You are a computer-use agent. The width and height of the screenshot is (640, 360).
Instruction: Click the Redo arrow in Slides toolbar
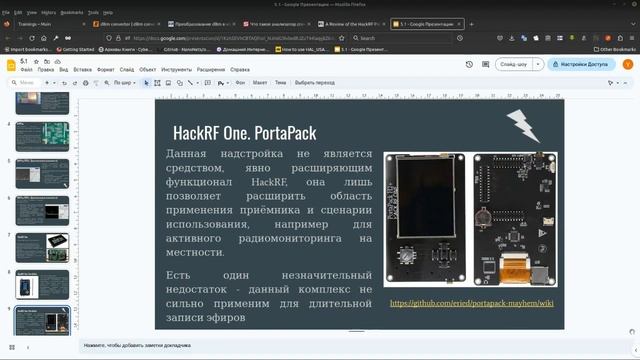pyautogui.click(x=75, y=83)
